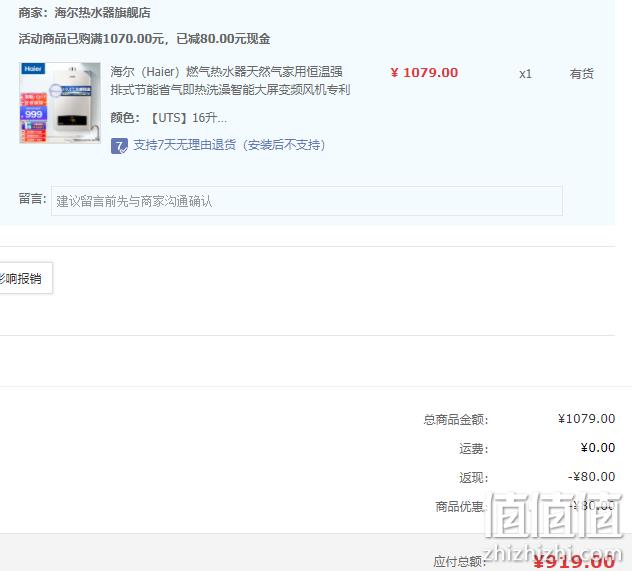Click the shipping fee ¥0.00 value
Image resolution: width=632 pixels, height=571 pixels.
click(x=598, y=448)
